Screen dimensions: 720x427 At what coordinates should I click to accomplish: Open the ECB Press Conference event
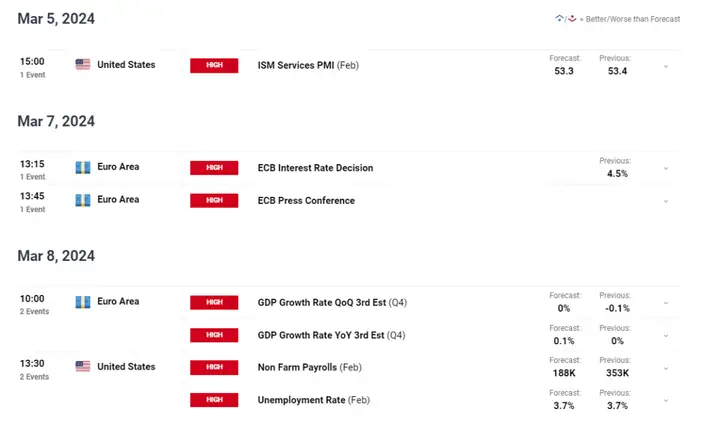[306, 201]
